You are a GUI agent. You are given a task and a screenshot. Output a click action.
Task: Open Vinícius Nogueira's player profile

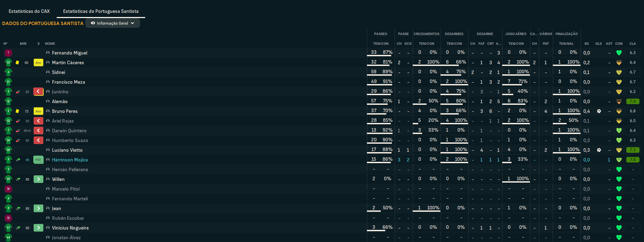(x=70, y=228)
